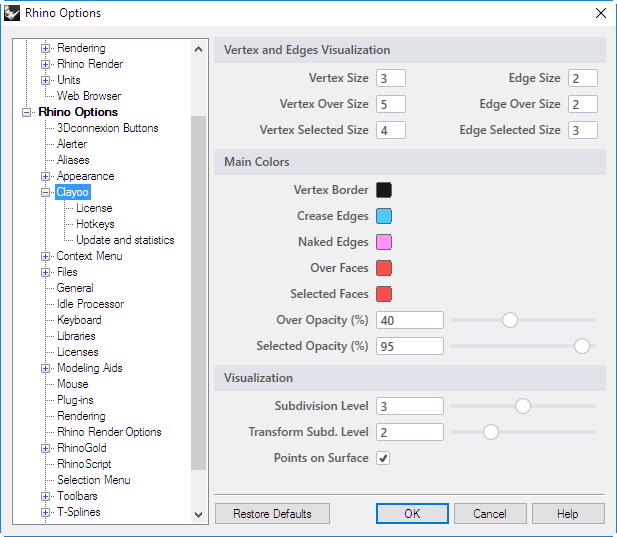Image resolution: width=617 pixels, height=537 pixels.
Task: Expand the RhinoGold tree node
Action: 46,448
